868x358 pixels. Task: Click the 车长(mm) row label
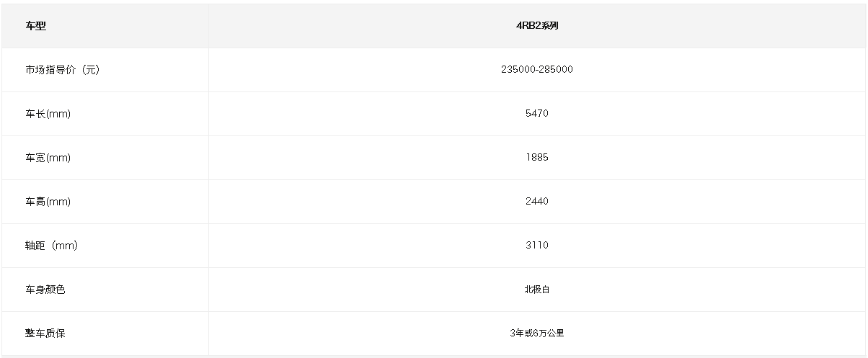(x=48, y=114)
